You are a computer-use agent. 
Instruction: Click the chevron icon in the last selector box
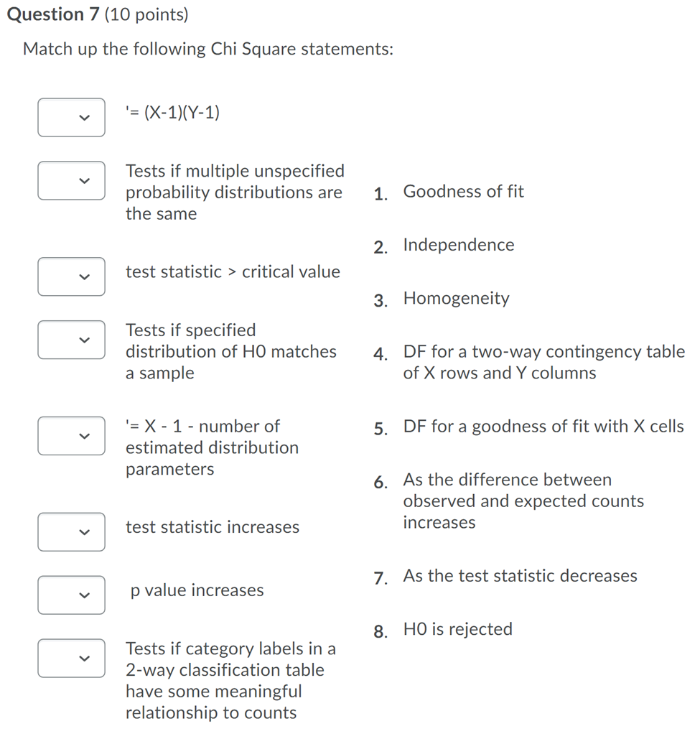tap(84, 658)
